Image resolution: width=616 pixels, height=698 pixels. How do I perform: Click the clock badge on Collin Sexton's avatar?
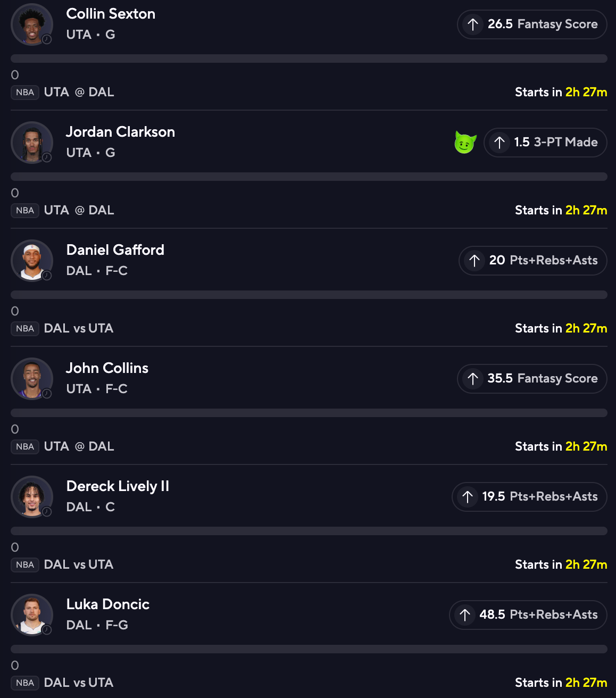click(47, 39)
